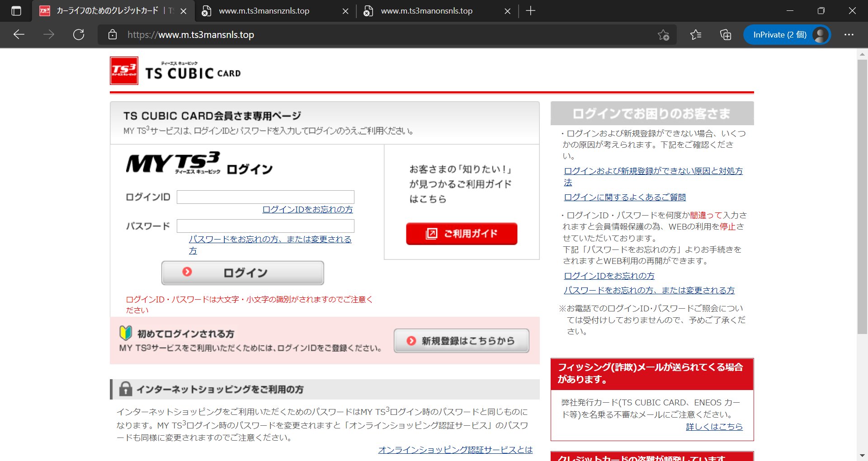Click the scrollbar down arrow
This screenshot has height=461, width=868.
[x=862, y=456]
